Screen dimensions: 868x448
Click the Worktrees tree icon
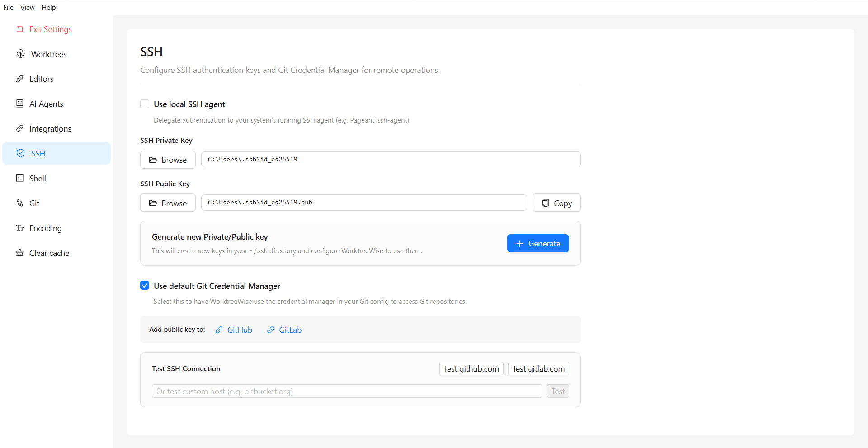(x=21, y=54)
